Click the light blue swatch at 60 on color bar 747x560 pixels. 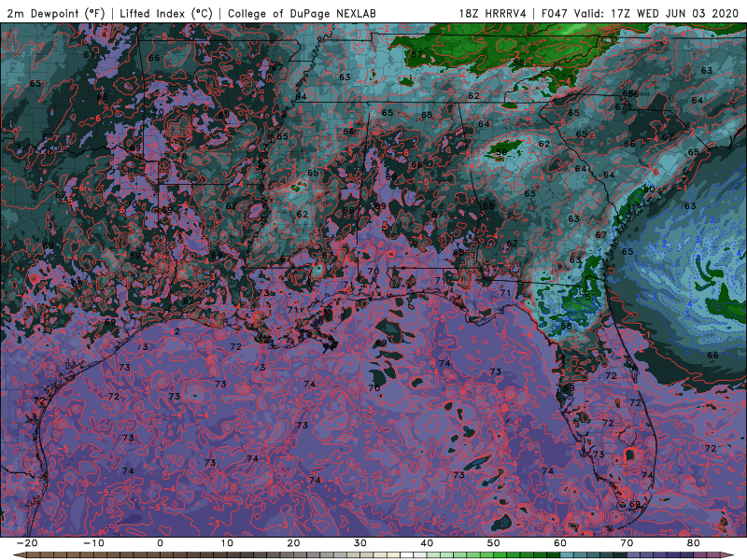(567, 555)
